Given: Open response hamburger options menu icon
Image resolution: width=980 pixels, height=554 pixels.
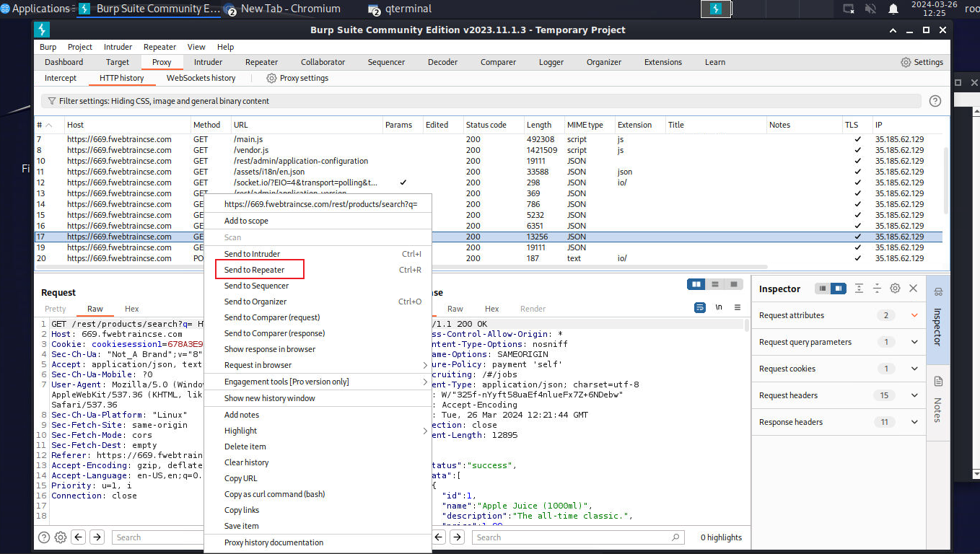Looking at the screenshot, I should (x=738, y=307).
